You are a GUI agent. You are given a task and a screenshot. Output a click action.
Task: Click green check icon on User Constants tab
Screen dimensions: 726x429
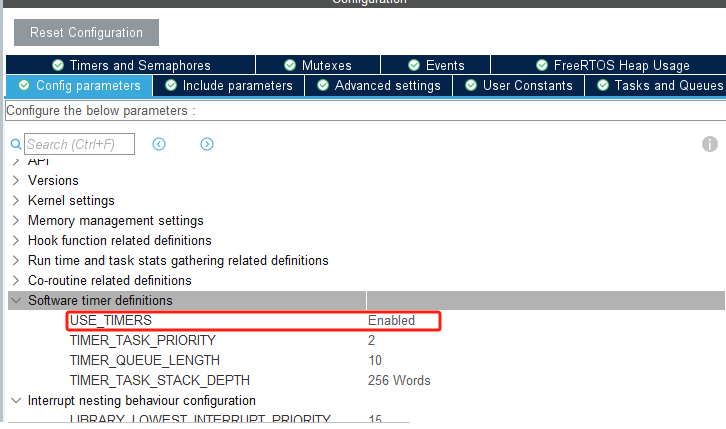point(471,85)
